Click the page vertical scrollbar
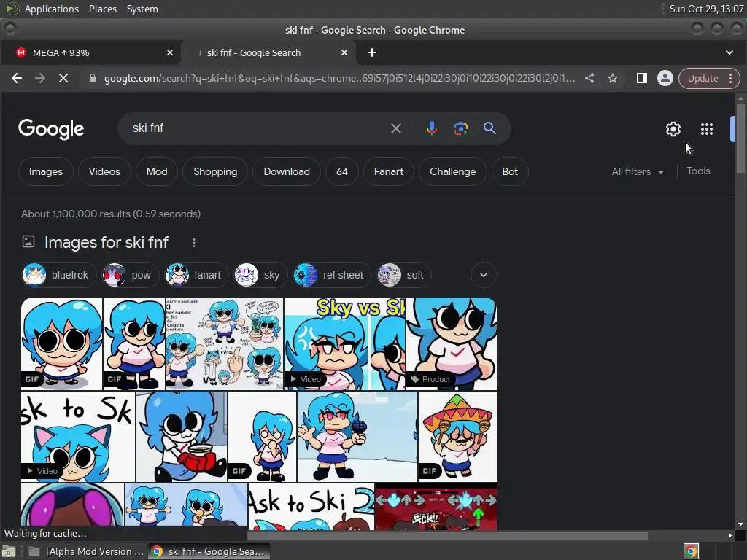The image size is (747, 560). [740, 138]
